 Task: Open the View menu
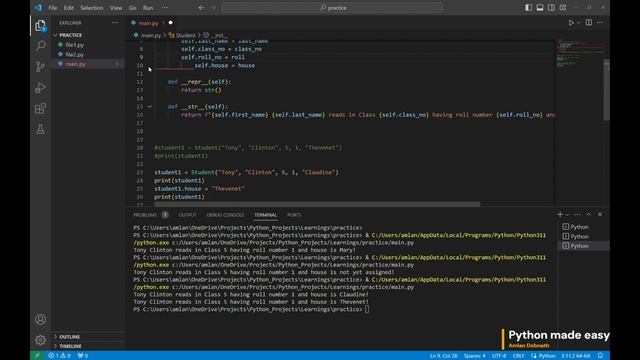[x=116, y=8]
